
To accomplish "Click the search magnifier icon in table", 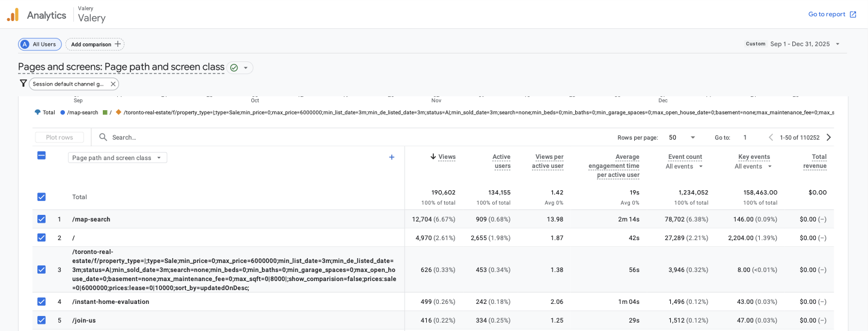I will (103, 137).
